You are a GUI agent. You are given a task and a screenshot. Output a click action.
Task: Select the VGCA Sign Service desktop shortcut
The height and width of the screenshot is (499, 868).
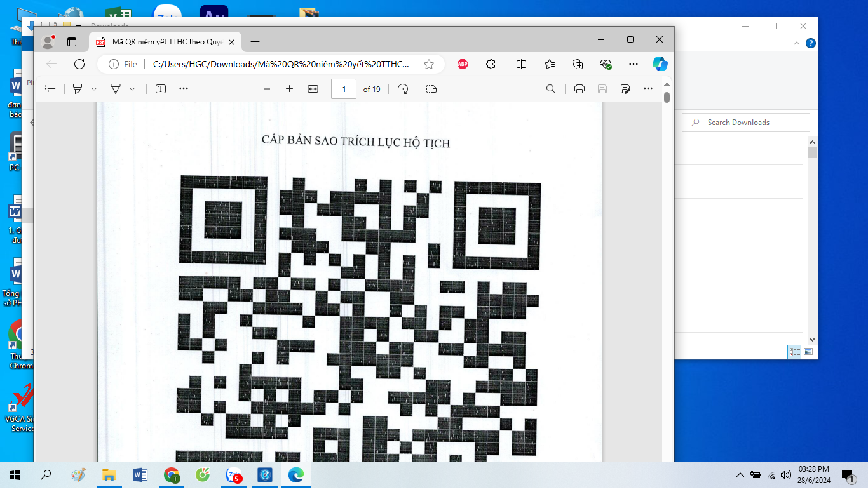pos(19,408)
